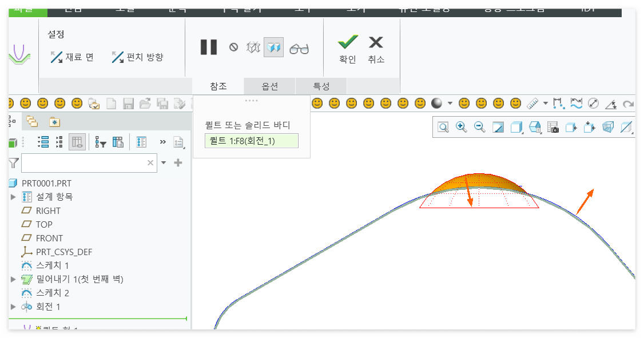Screen dimensions: 644x338
Task: Expand the 설계 항목 tree node
Action: 13,197
